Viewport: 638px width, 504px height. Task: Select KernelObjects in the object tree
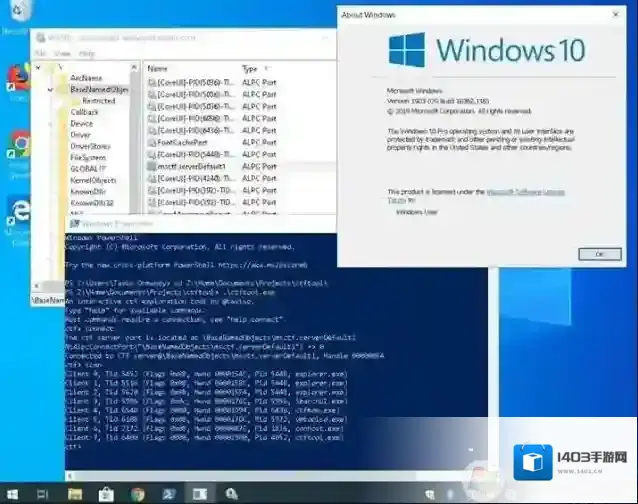tap(93, 180)
